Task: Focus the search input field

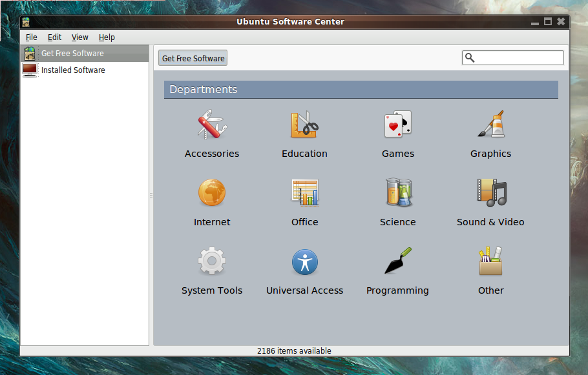Action: click(512, 57)
